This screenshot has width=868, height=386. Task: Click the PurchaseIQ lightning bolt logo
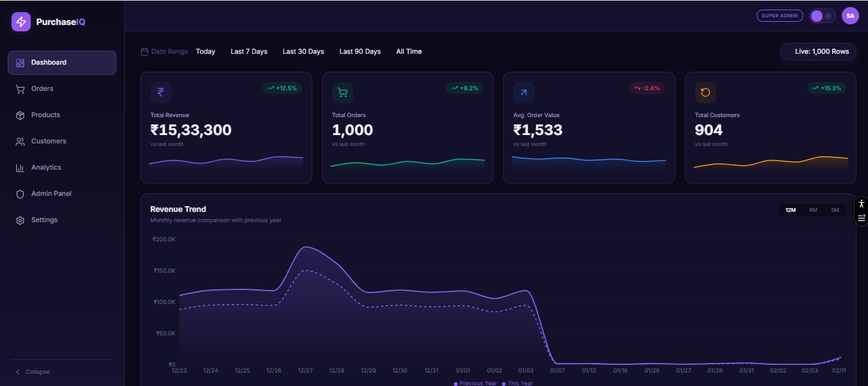pos(21,22)
